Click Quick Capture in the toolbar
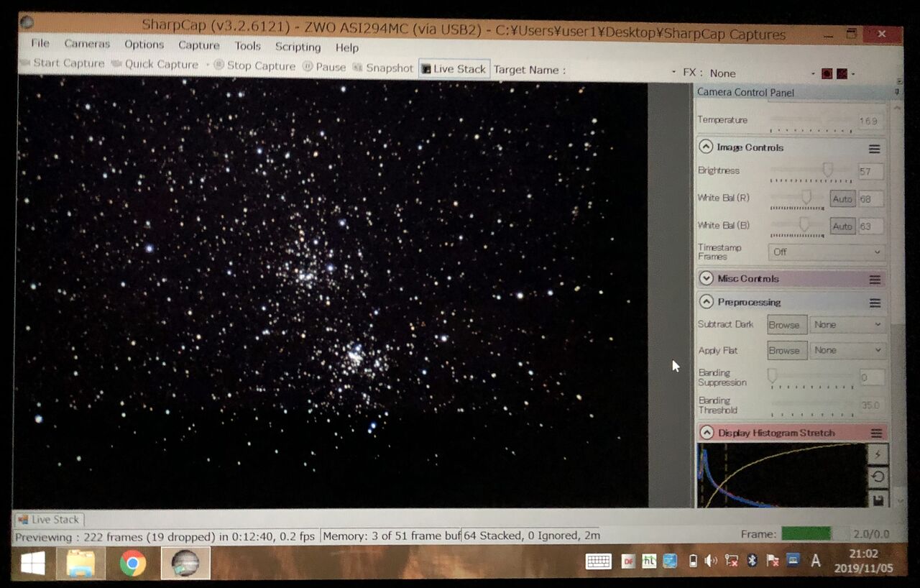The image size is (920, 588). [x=155, y=64]
